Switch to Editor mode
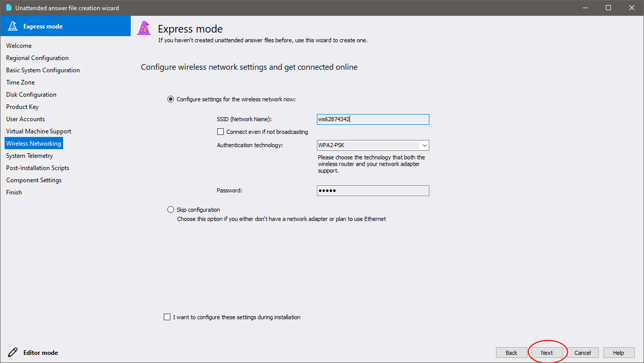The width and height of the screenshot is (644, 363). pos(41,352)
